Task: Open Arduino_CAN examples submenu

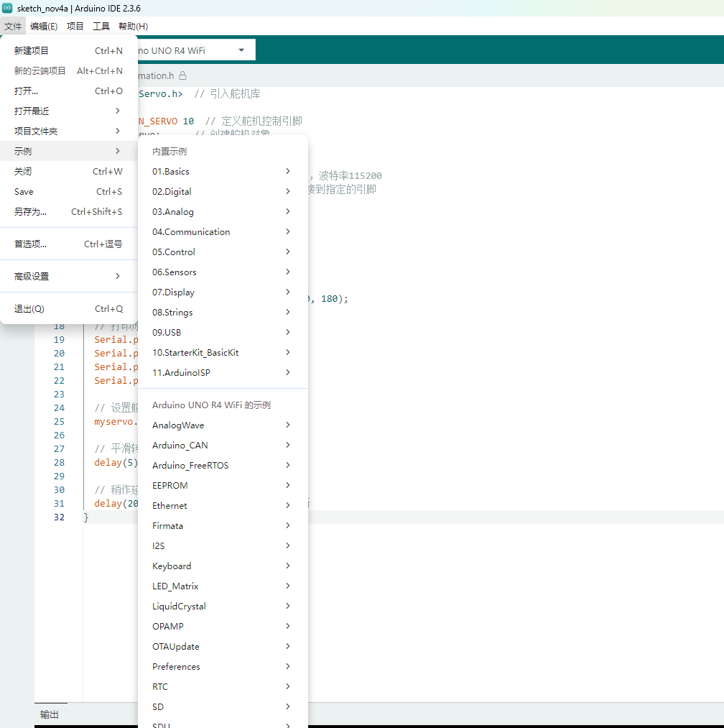Action: tap(223, 446)
